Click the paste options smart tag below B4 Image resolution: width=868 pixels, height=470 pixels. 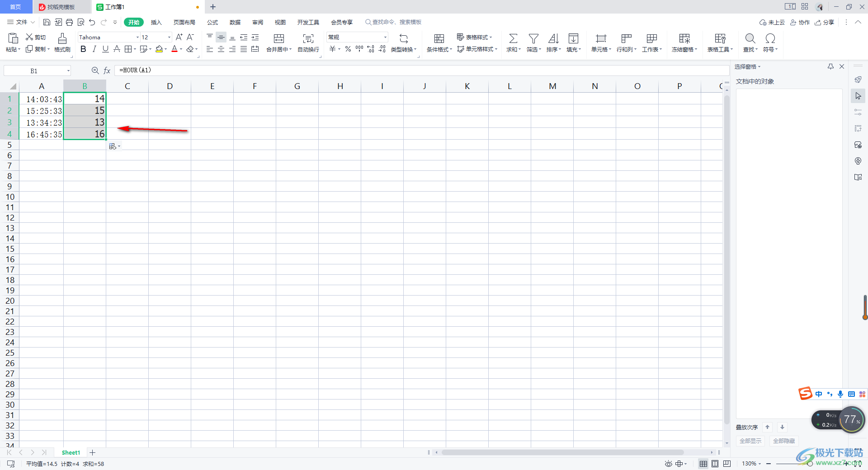[114, 146]
